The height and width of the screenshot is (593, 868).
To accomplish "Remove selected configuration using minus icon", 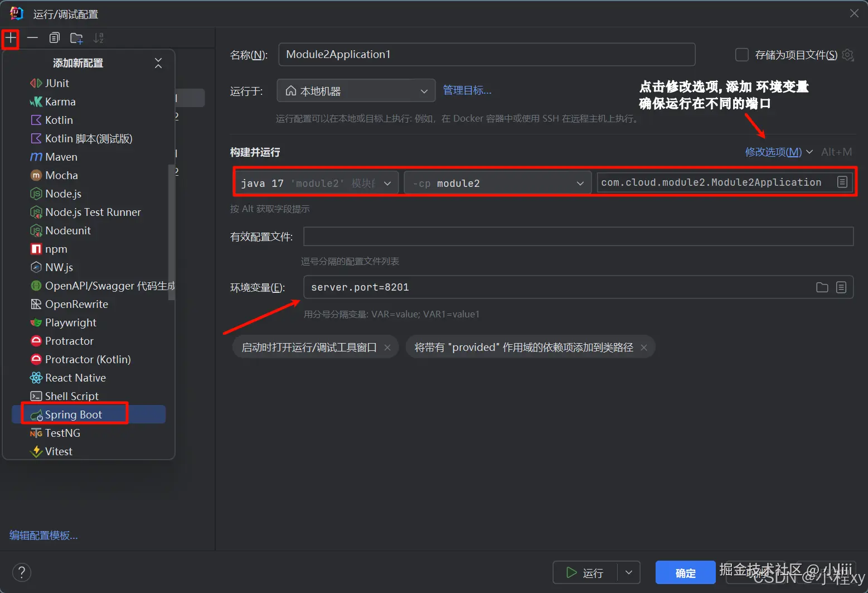I will pyautogui.click(x=32, y=38).
